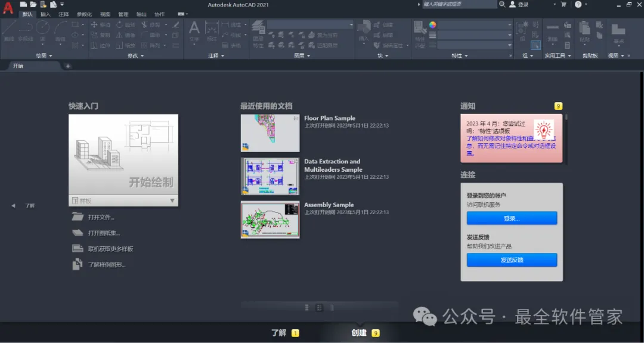Click the object color wheel swatch
Screen dimensions: 644x343
pos(432,24)
